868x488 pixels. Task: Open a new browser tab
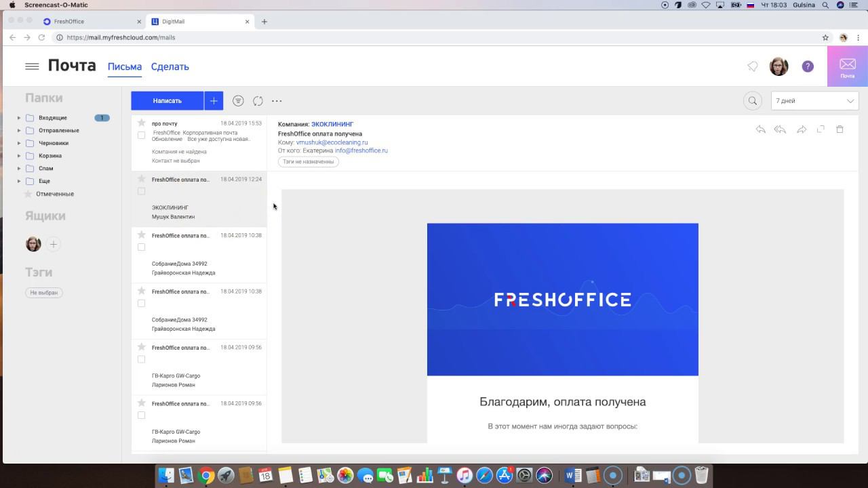pos(264,22)
